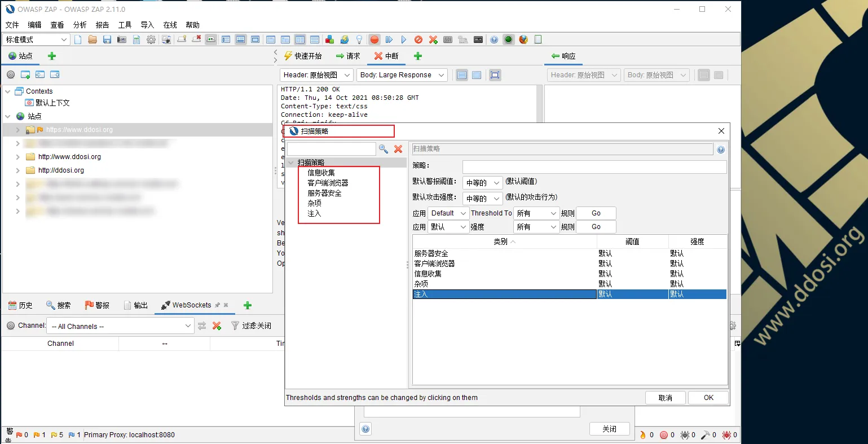The width and height of the screenshot is (868, 444).
Task: Switch to the 快速开始 tab
Action: [x=303, y=56]
